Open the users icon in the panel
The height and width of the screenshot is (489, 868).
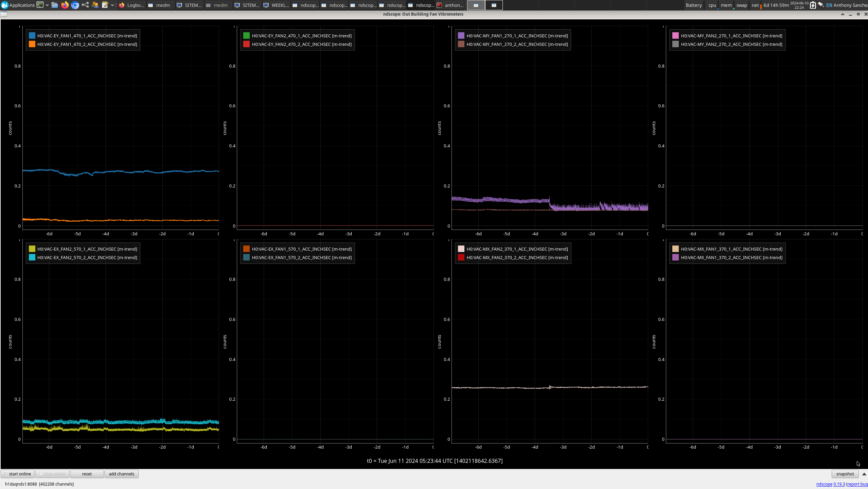[95, 5]
